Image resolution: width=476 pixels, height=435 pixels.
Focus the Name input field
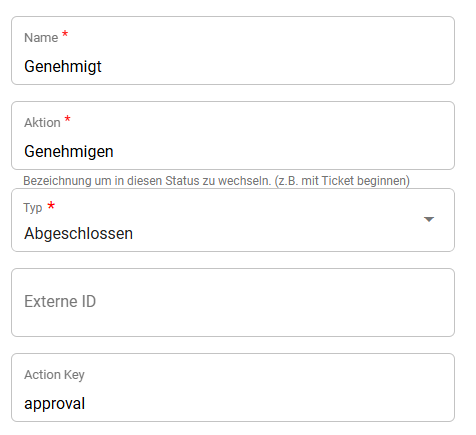coord(233,50)
